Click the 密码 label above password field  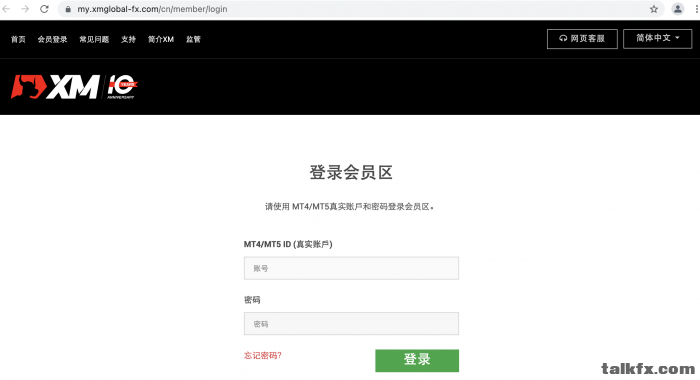click(x=252, y=300)
